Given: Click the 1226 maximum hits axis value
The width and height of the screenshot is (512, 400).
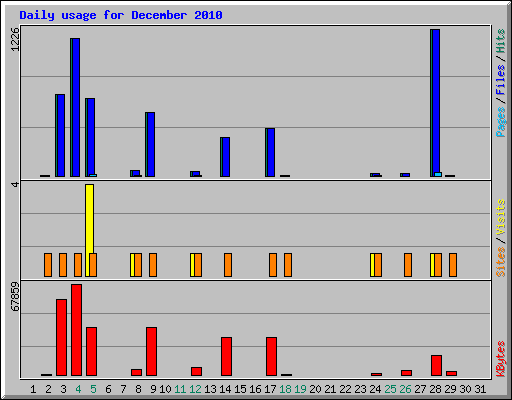Looking at the screenshot, I should 15,39.
